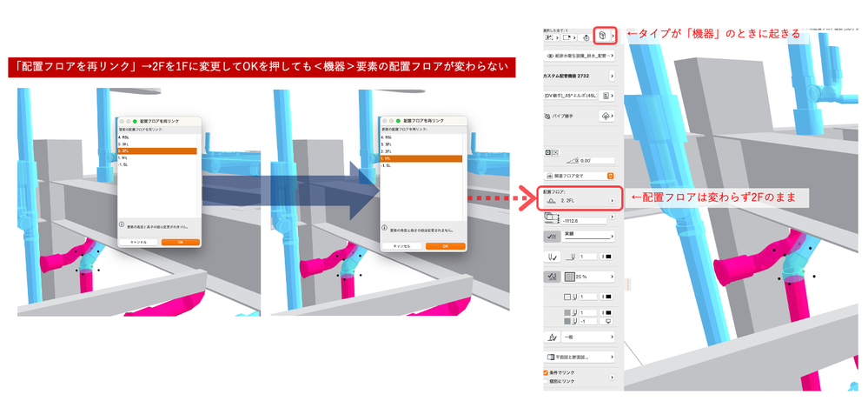The width and height of the screenshot is (868, 401).
Task: Click the info icon in the left relink dialog
Action: (x=122, y=226)
